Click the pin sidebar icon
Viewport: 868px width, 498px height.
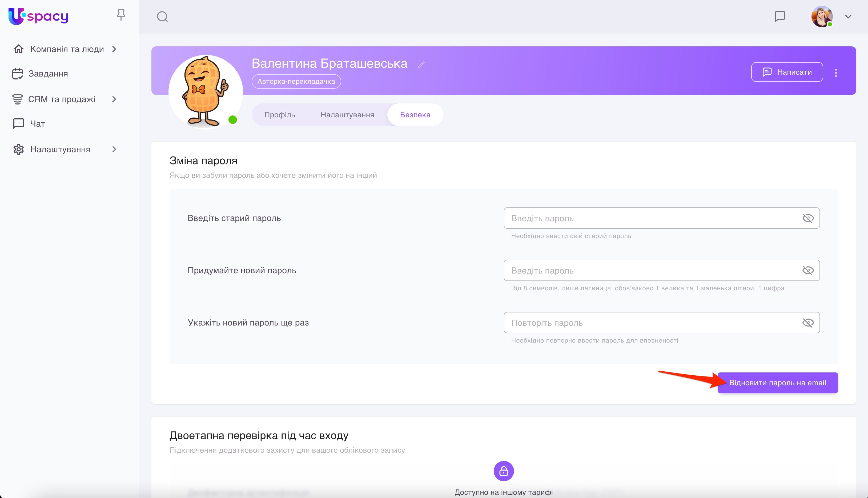[121, 15]
